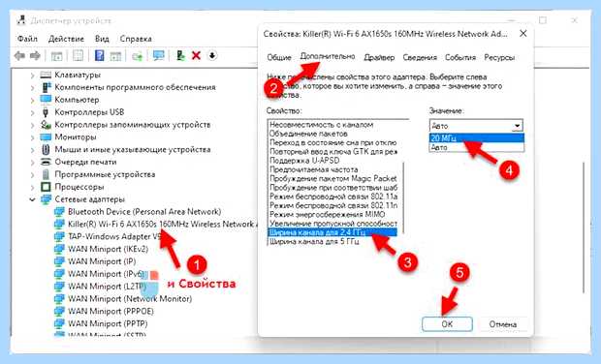Click the down-arrow disable device toolbar icon
Viewport: 601px width, 364px height.
click(212, 56)
